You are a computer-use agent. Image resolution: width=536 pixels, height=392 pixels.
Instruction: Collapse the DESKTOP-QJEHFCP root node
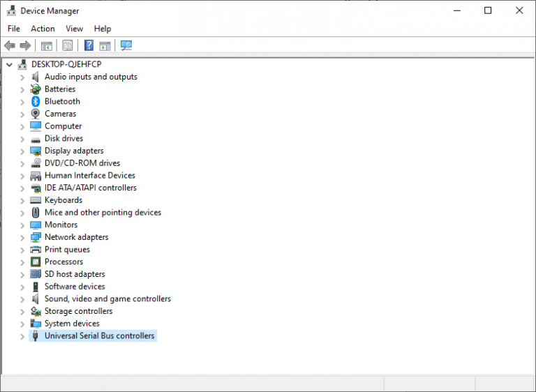coord(9,65)
